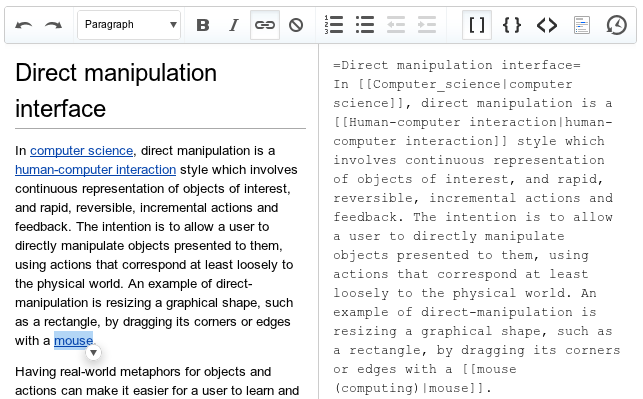643x399 pixels.
Task: Redo the last undone edit
Action: (53, 25)
